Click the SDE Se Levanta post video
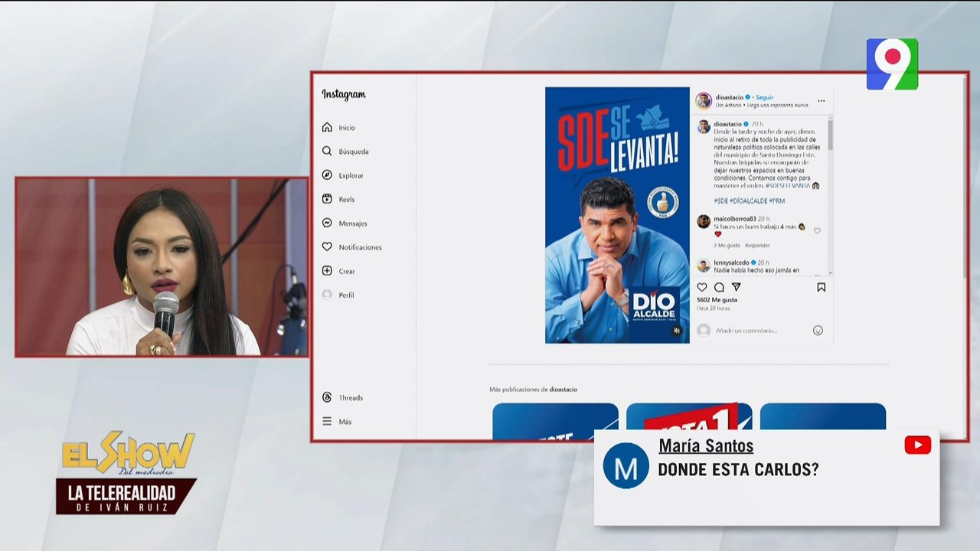This screenshot has height=551, width=980. [617, 215]
